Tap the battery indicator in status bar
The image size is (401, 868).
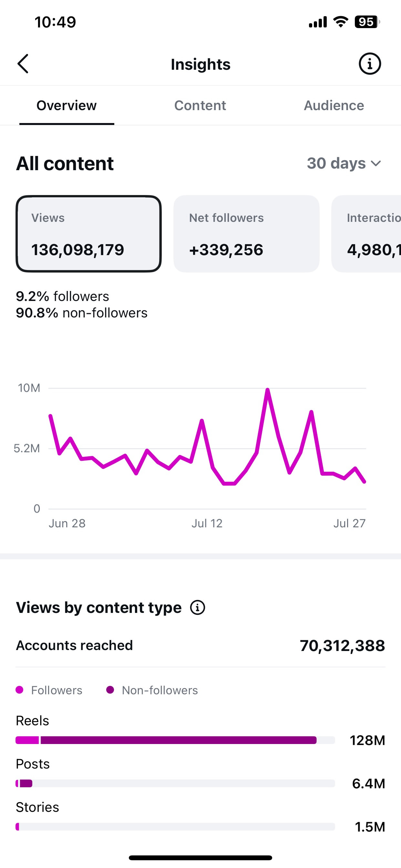pyautogui.click(x=367, y=22)
